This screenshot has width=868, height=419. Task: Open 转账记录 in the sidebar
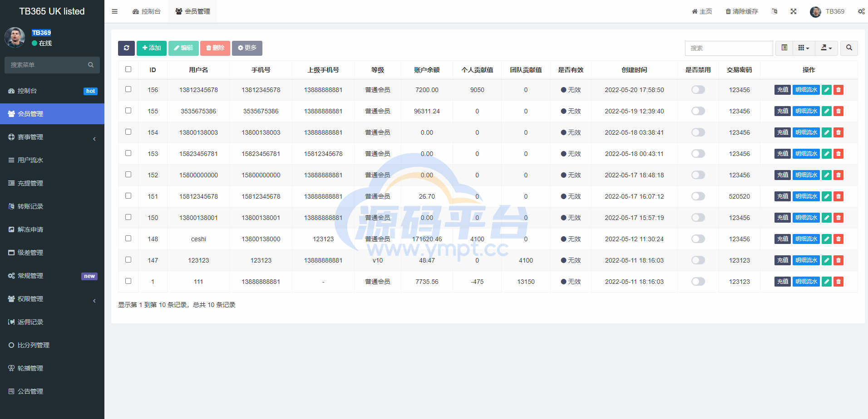pyautogui.click(x=52, y=206)
